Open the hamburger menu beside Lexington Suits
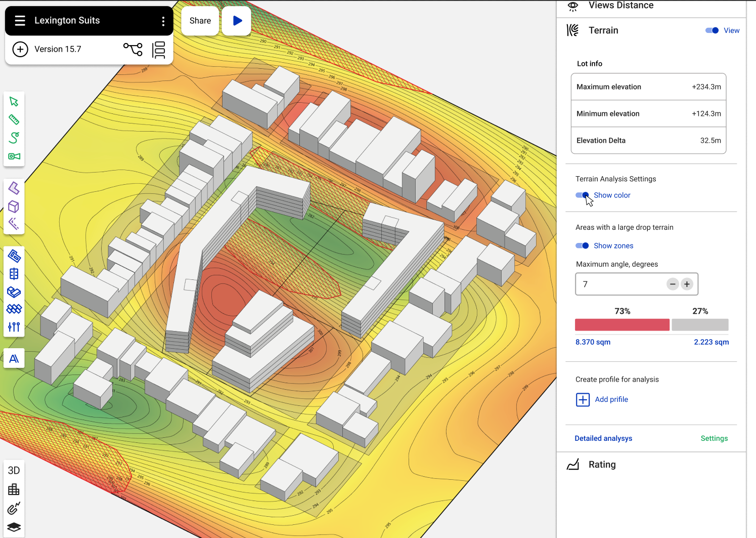This screenshot has width=756, height=538. (20, 21)
